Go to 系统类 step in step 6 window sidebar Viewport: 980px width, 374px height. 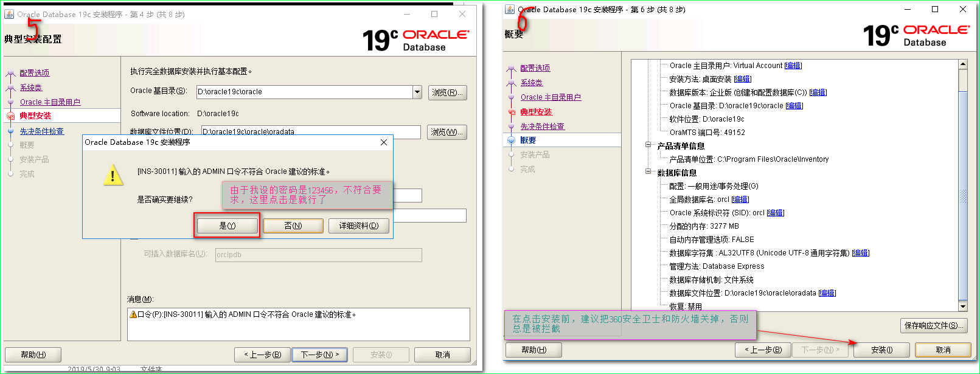532,83
